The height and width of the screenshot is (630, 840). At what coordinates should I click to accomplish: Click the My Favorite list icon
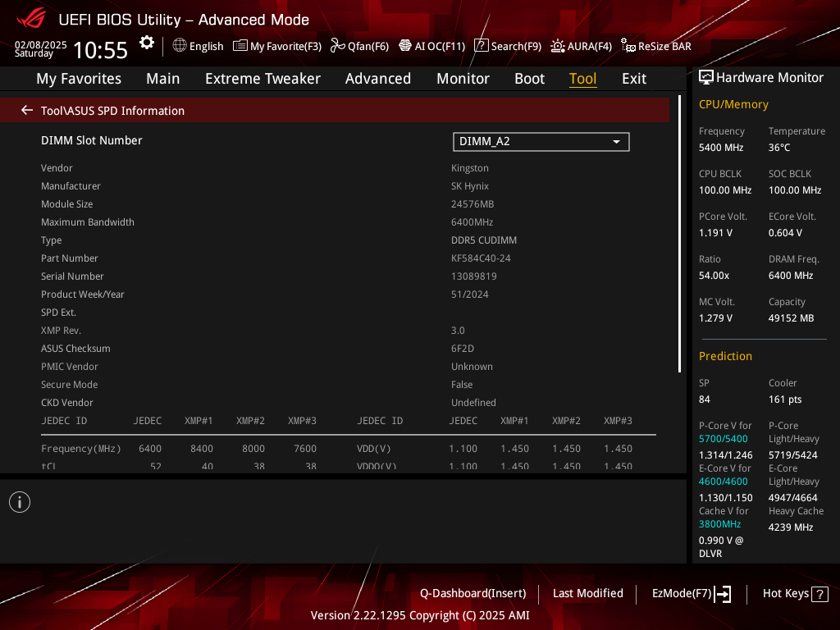coord(240,46)
